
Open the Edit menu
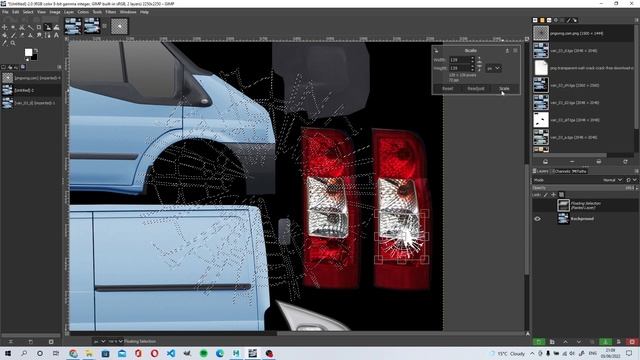coord(16,12)
